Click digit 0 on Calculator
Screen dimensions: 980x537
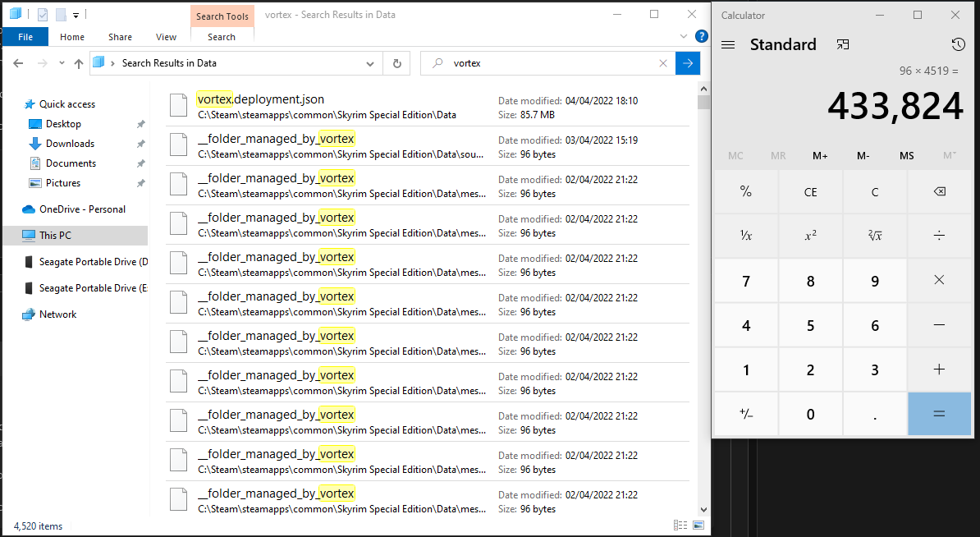pos(810,414)
